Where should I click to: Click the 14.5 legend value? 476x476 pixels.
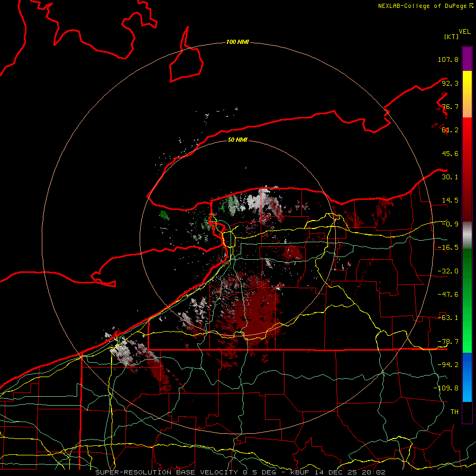(x=450, y=200)
